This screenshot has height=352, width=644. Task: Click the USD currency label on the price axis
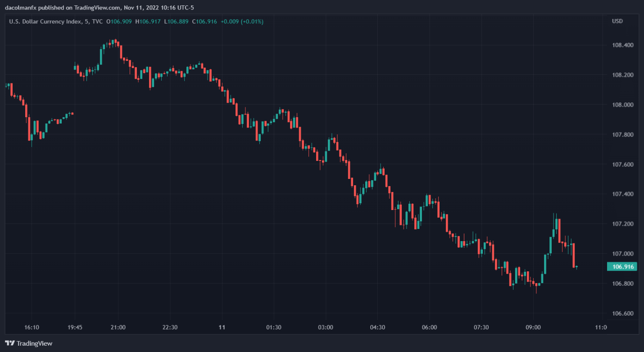coord(617,21)
